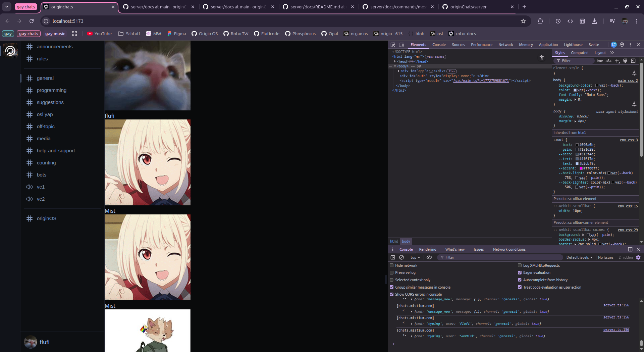Open the drawer three-dot menu

pyautogui.click(x=392, y=249)
